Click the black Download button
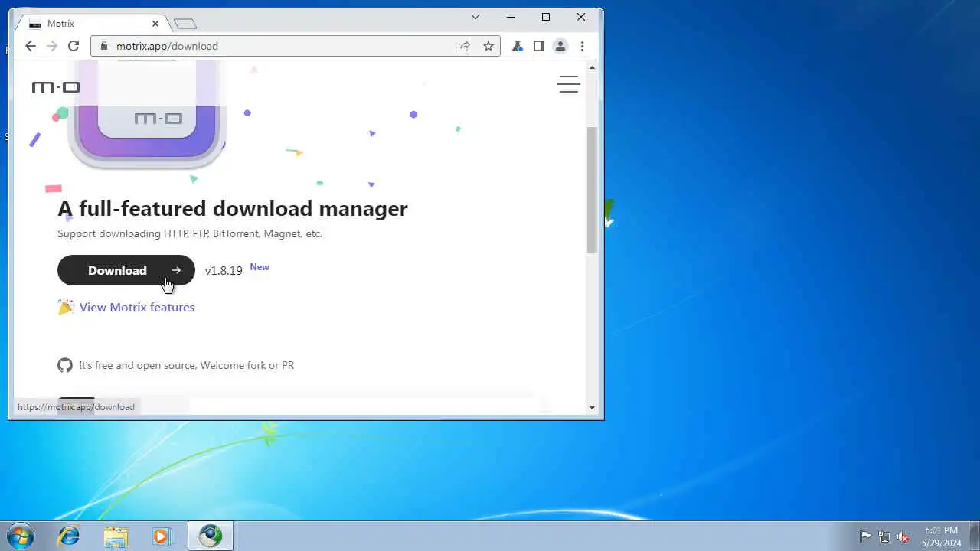 tap(126, 270)
